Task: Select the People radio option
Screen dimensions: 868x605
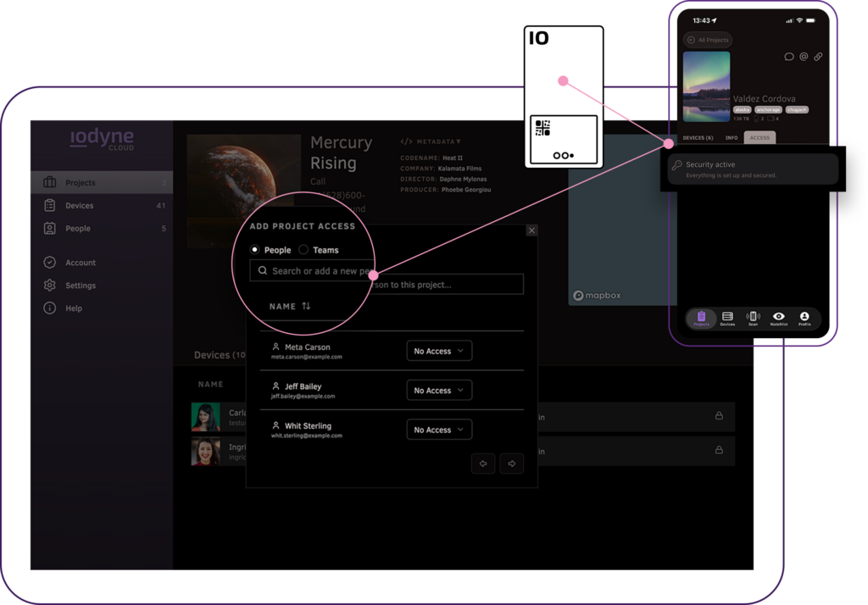Action: pyautogui.click(x=254, y=250)
